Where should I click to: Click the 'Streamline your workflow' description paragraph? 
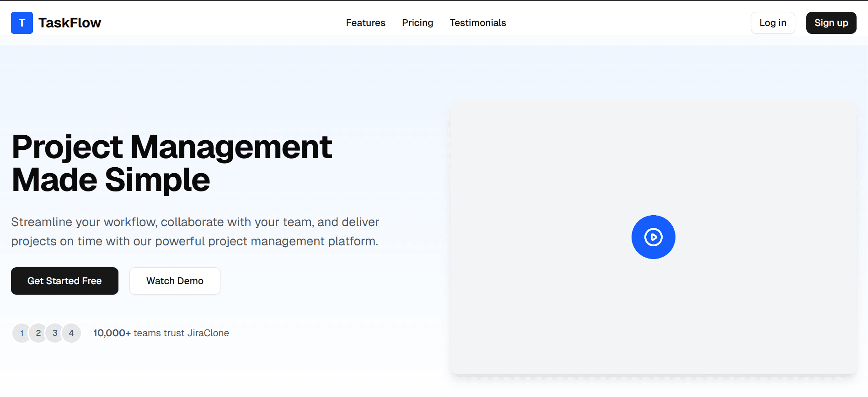click(x=195, y=232)
